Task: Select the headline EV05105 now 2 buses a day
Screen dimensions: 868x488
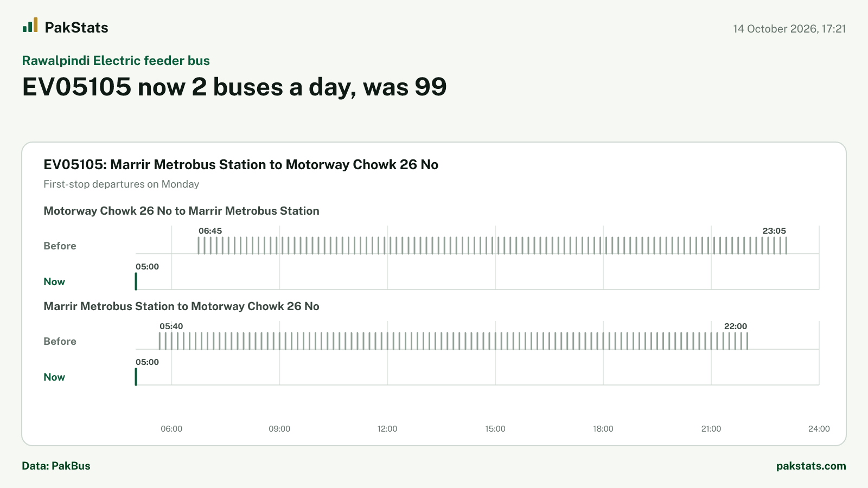Action: point(234,87)
